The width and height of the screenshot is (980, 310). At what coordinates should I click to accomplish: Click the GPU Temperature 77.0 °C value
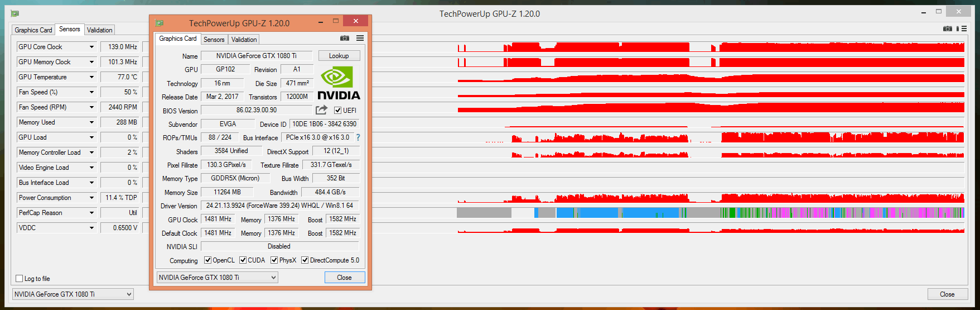pyautogui.click(x=120, y=77)
